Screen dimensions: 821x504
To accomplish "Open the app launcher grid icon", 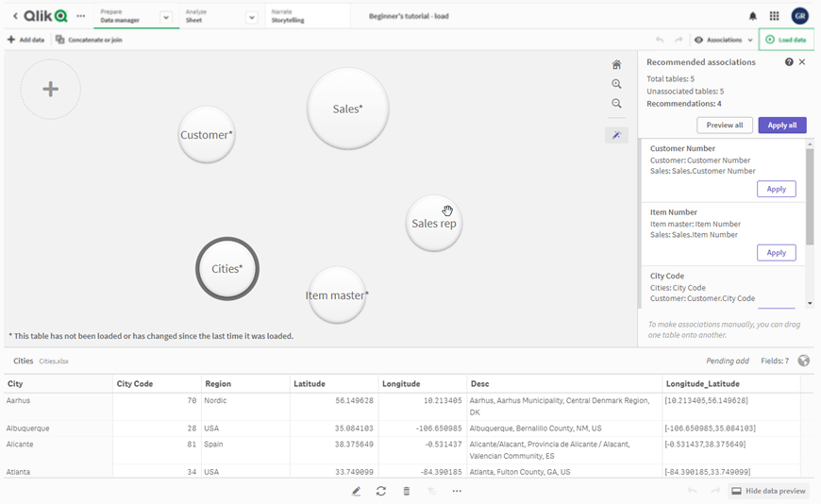I will (775, 16).
